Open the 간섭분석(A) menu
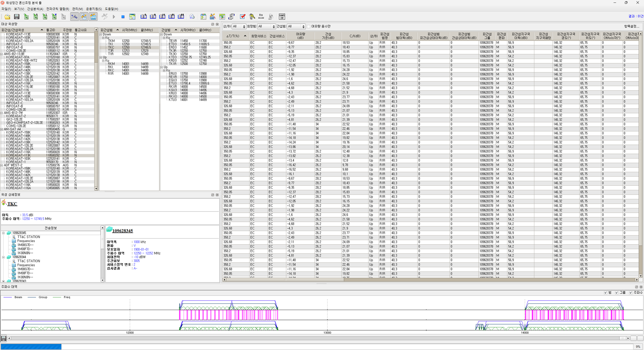This screenshot has height=350, width=644. coord(35,9)
